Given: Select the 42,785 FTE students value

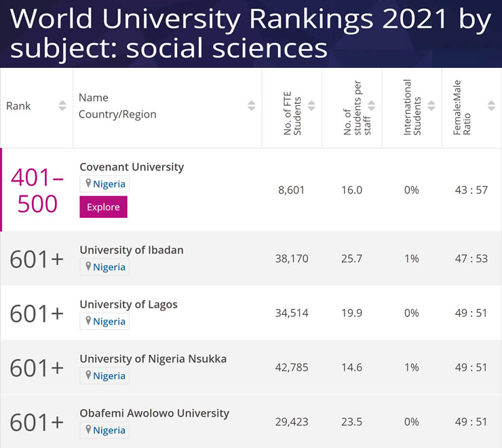Looking at the screenshot, I should click(x=292, y=367).
